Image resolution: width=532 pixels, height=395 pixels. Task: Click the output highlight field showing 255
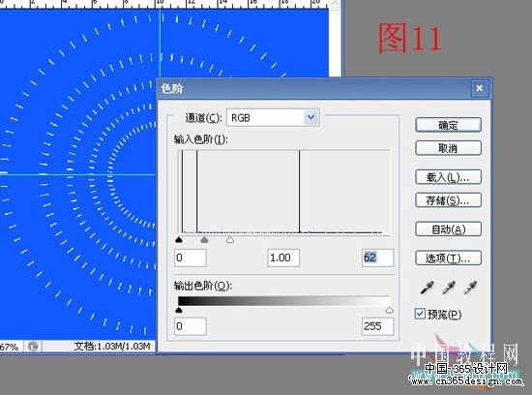[x=377, y=326]
